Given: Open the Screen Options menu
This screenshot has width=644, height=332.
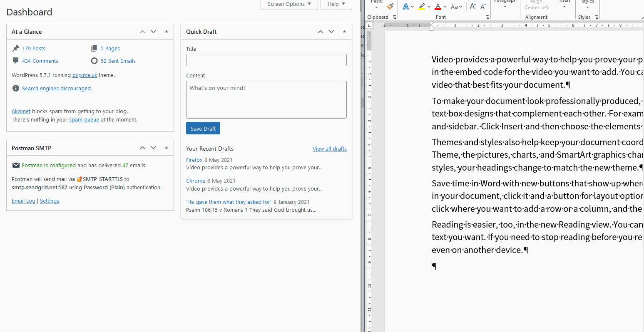Looking at the screenshot, I should (289, 4).
